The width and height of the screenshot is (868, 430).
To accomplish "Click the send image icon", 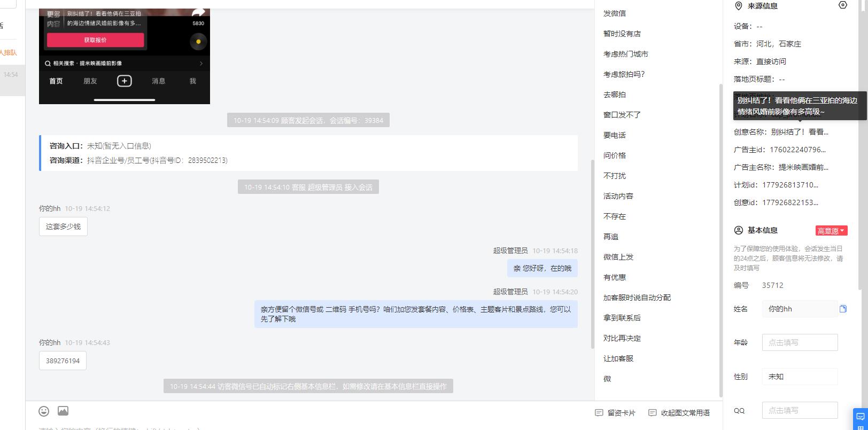I will click(63, 411).
